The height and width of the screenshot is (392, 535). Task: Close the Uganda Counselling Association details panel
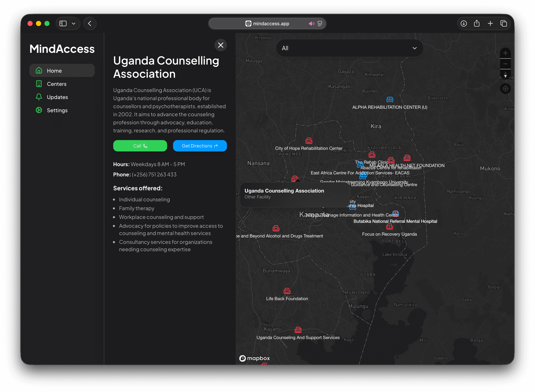click(221, 45)
